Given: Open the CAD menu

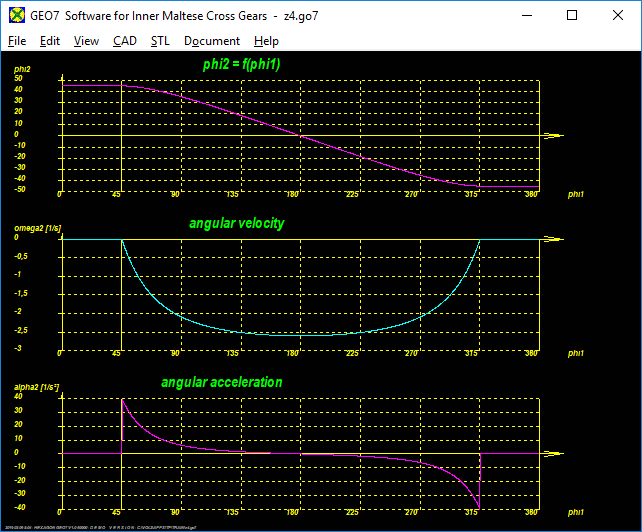Looking at the screenshot, I should click(x=125, y=41).
